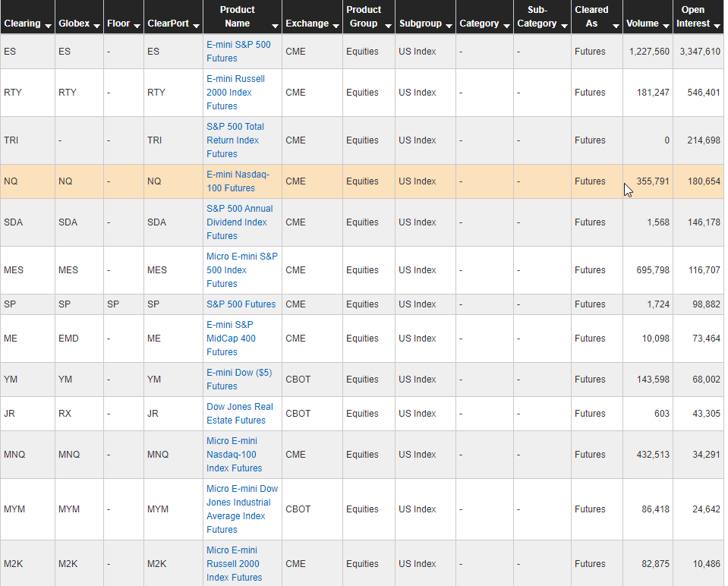Select SDA volume value 1,568

pyautogui.click(x=658, y=222)
